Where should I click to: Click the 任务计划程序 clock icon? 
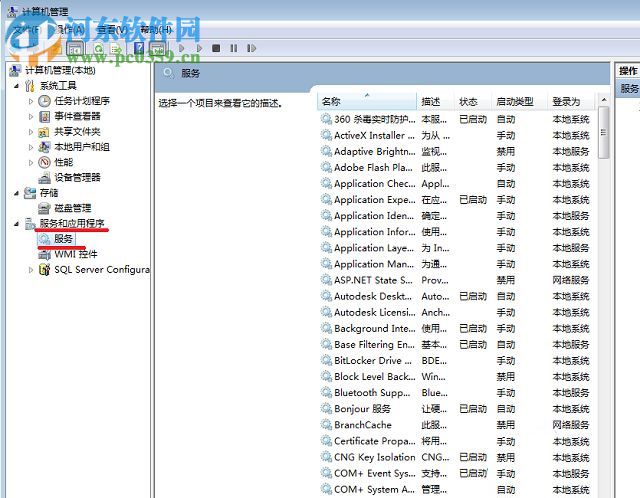tap(44, 101)
